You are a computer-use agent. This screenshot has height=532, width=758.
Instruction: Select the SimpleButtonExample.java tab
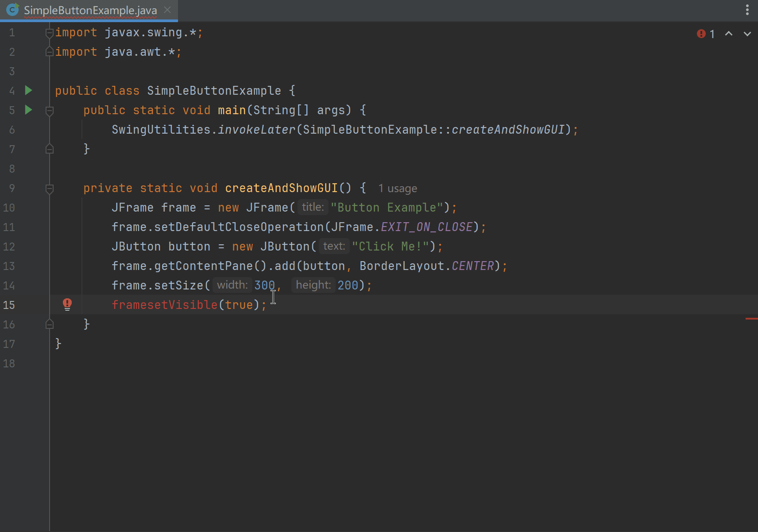tap(90, 10)
